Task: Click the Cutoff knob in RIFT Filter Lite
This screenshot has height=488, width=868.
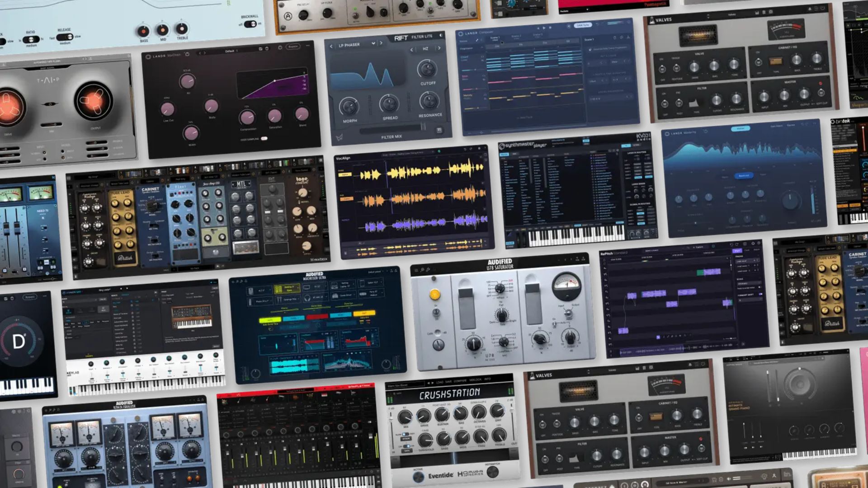Action: pyautogui.click(x=426, y=69)
